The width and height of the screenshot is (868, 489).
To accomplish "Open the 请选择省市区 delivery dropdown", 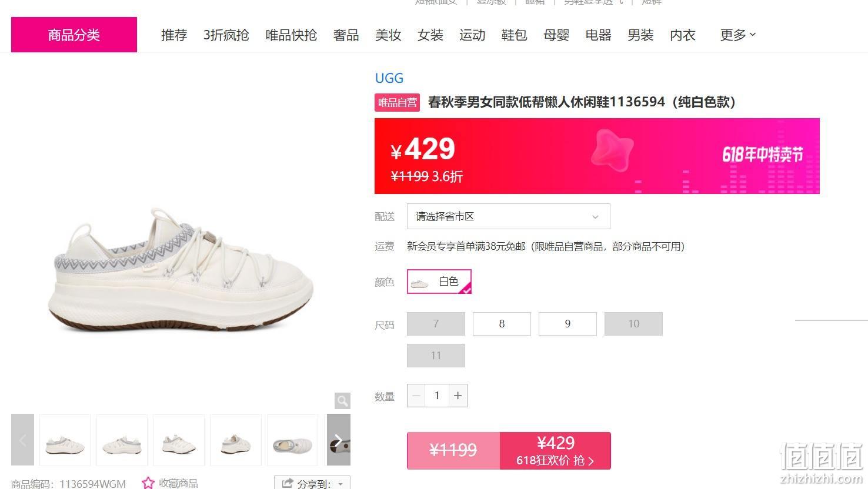I will (x=509, y=216).
